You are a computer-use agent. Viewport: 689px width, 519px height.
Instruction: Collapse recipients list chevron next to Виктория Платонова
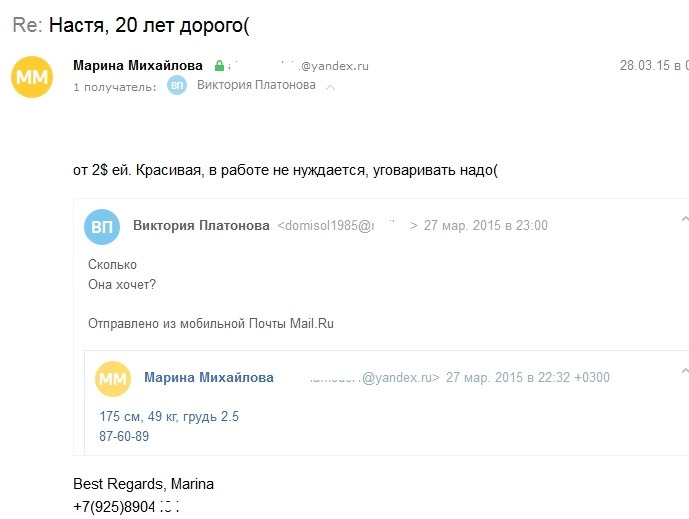(x=330, y=87)
